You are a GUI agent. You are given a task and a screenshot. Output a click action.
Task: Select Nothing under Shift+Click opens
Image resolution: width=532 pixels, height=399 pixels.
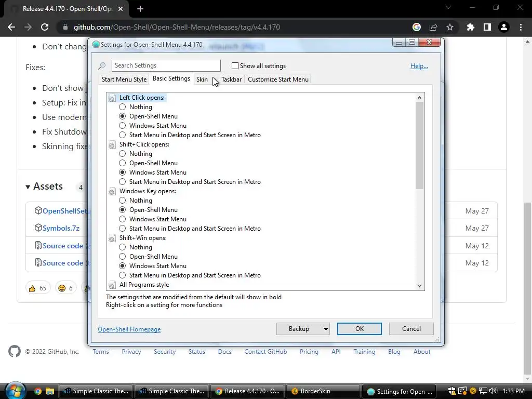[123, 154]
